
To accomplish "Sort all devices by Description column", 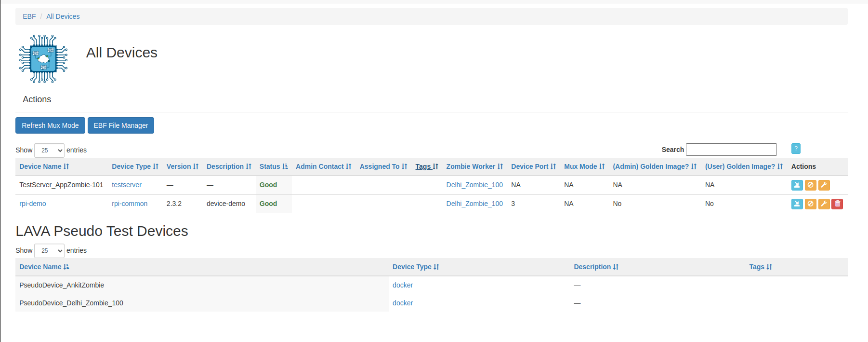I will pos(229,166).
